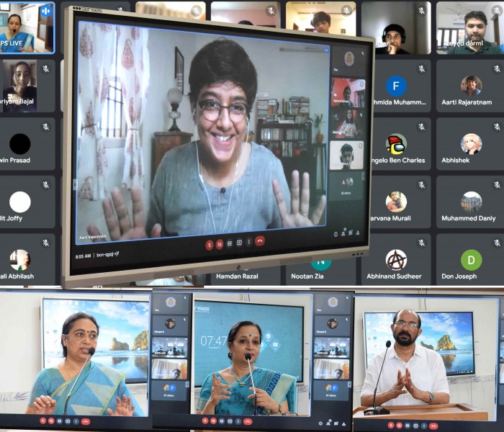
Task: Open people list icon on Aarti's large screen
Action: (343, 233)
